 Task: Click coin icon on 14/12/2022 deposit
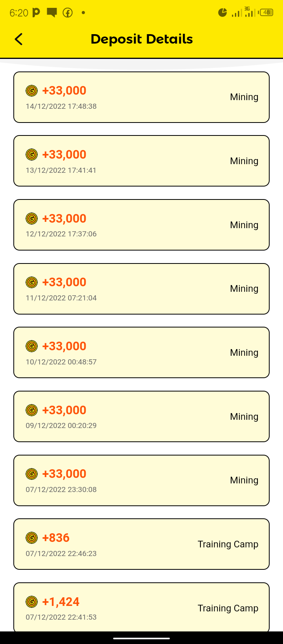click(31, 91)
